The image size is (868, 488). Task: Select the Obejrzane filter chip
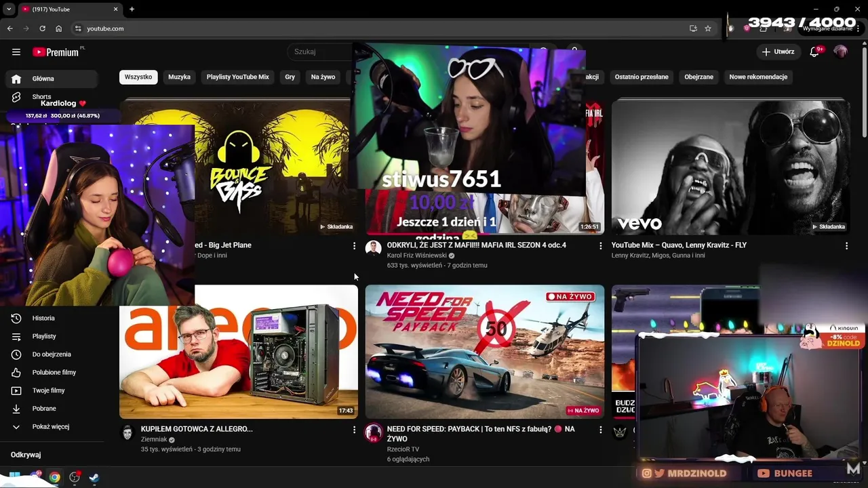point(699,77)
